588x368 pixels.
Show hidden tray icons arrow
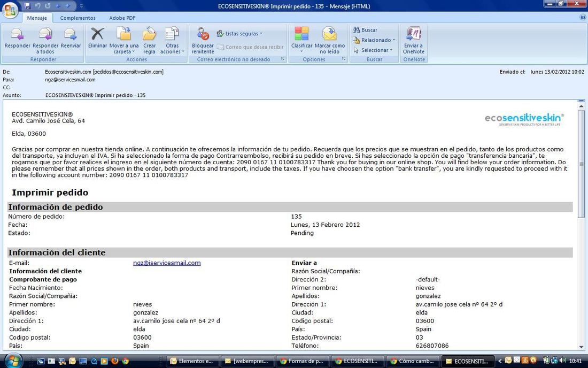tap(499, 361)
